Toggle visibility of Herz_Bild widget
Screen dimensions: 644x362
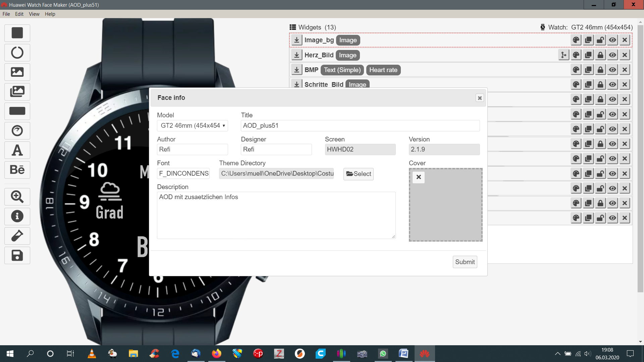click(612, 55)
